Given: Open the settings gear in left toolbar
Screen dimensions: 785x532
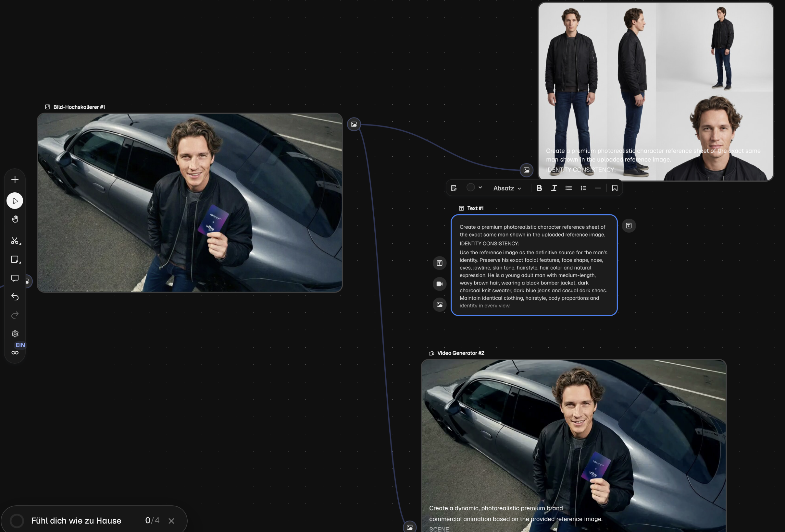Looking at the screenshot, I should [x=15, y=334].
